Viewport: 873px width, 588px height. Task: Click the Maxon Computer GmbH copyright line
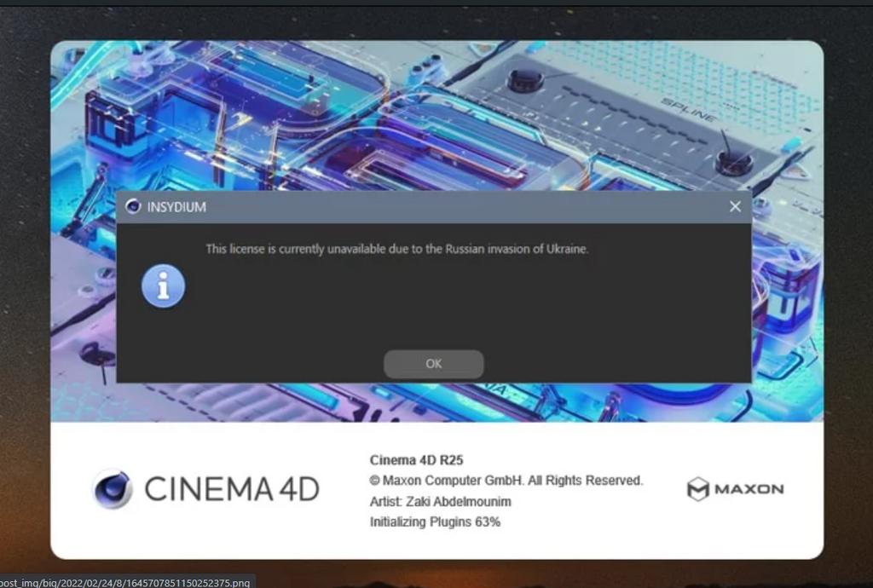pos(506,480)
